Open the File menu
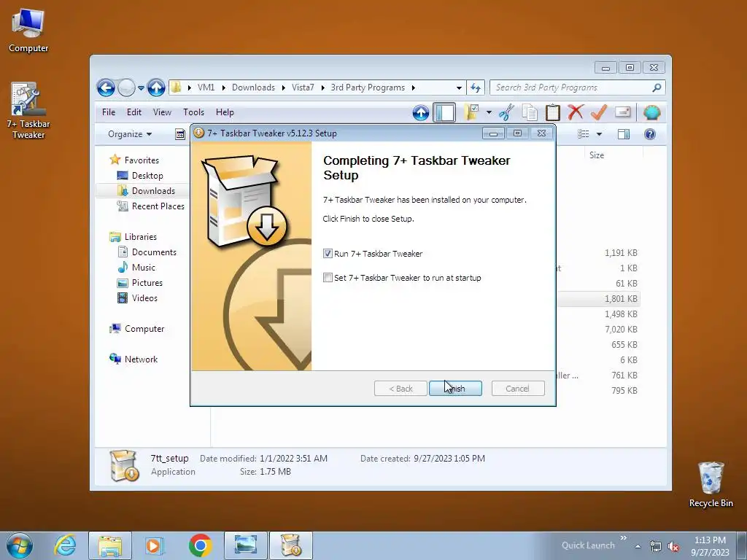Viewport: 747px width, 560px height. (109, 112)
